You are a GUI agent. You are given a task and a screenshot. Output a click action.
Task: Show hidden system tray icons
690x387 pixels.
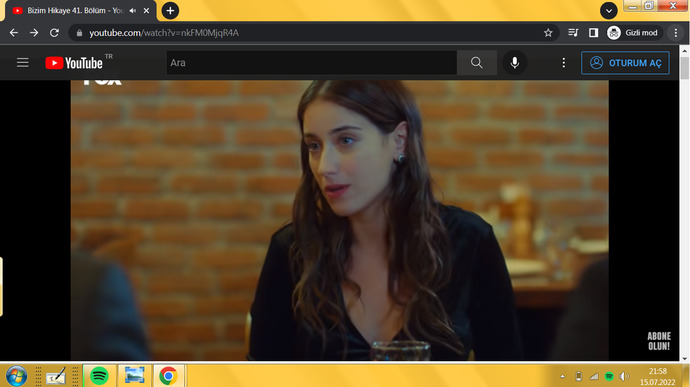point(562,376)
